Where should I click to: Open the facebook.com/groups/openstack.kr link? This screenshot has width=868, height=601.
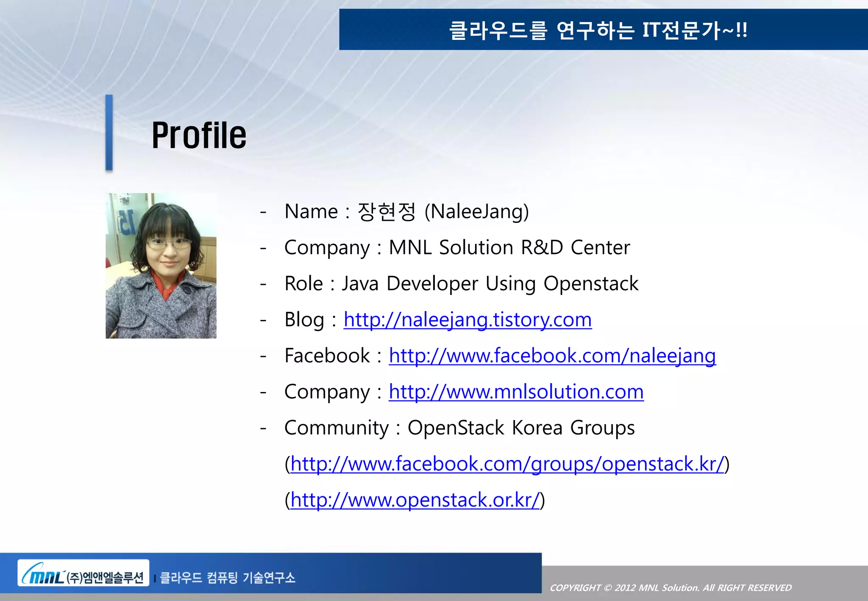tap(507, 464)
